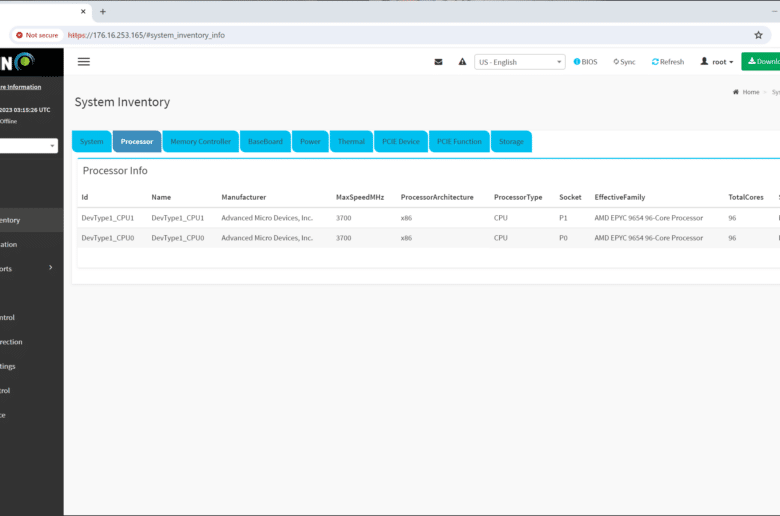Open the root user menu

717,62
